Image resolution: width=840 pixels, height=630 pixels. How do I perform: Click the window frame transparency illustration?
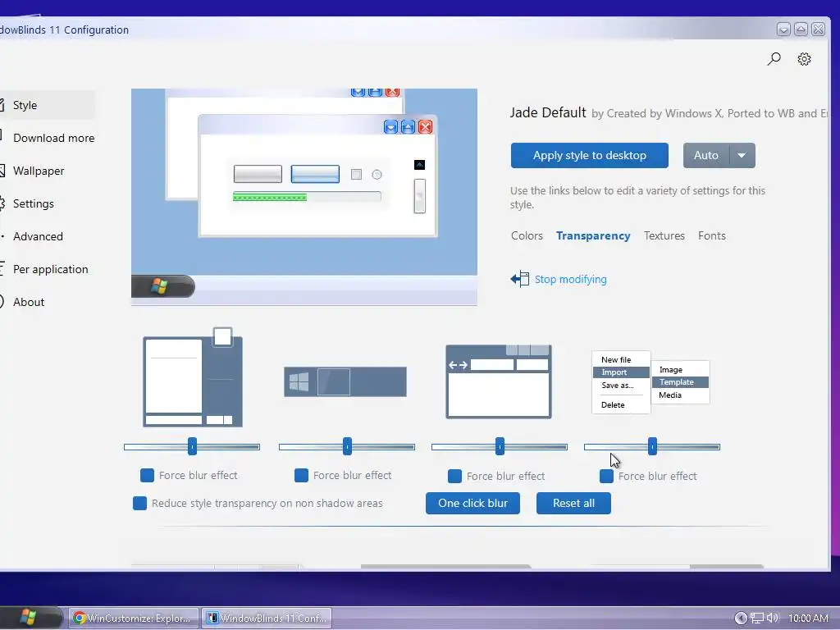tap(499, 381)
